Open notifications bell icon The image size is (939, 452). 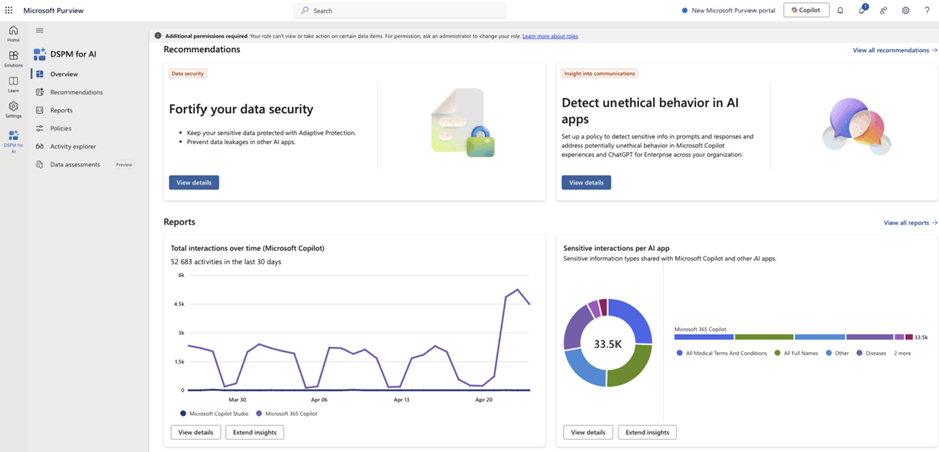click(x=840, y=10)
